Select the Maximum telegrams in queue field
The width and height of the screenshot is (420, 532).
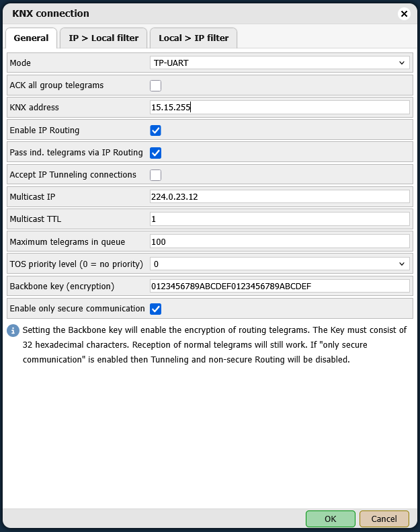tap(280, 241)
